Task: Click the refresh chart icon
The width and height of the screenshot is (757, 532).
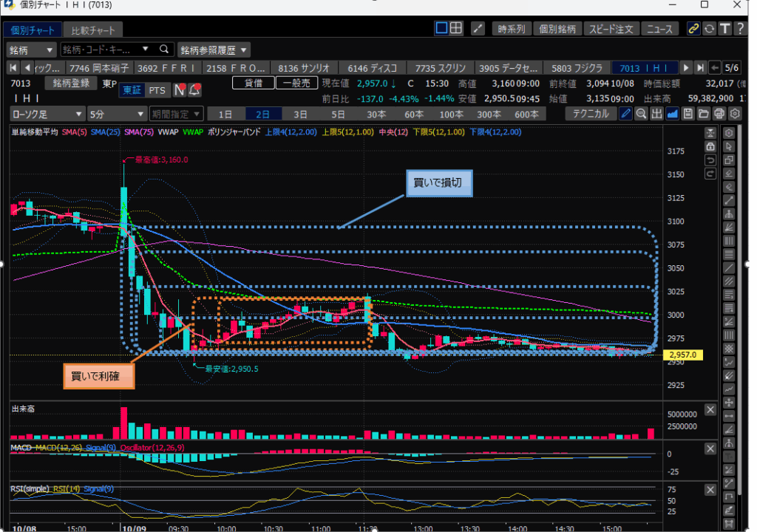Action: point(709,29)
